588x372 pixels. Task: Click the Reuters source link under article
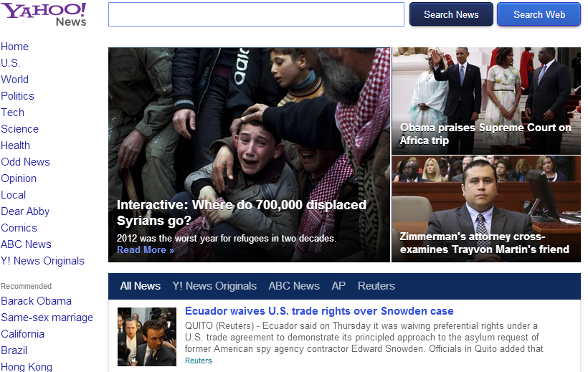pos(199,361)
